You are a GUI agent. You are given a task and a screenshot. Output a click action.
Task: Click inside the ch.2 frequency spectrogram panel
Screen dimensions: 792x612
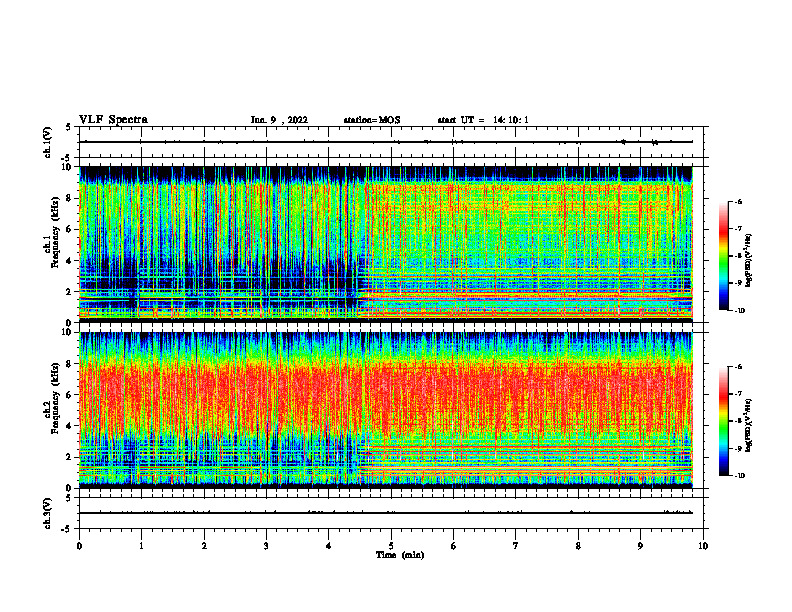386,410
